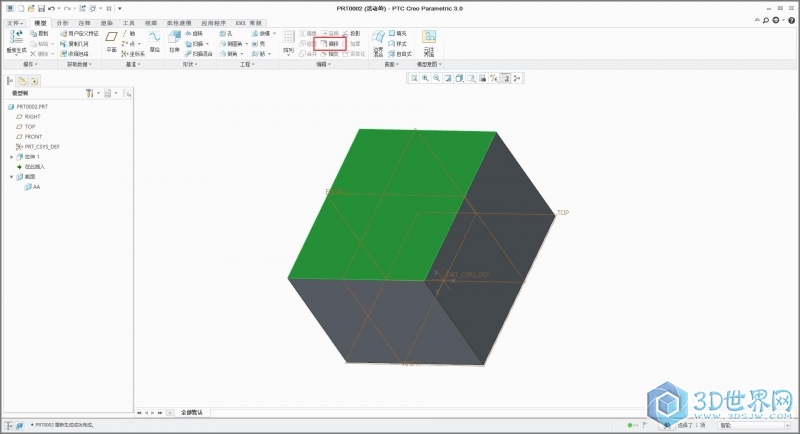Viewport: 800px width, 434px height.
Task: Select the RIGHT datum plane in tree
Action: (29, 117)
